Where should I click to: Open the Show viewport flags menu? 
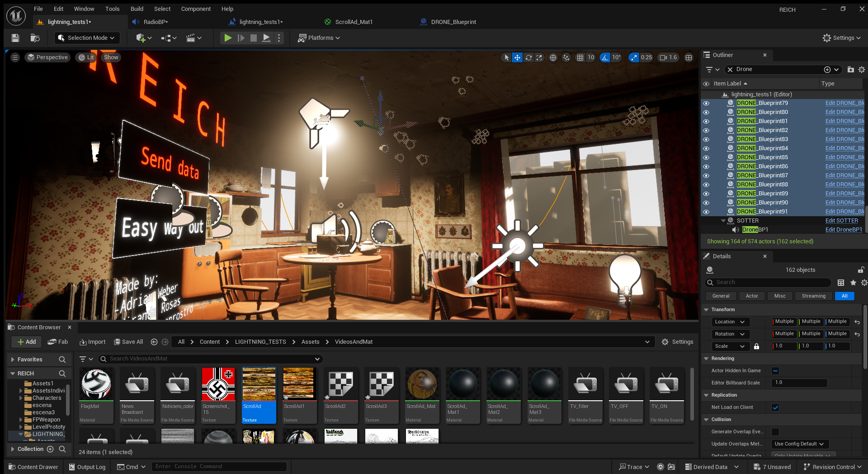tap(111, 57)
